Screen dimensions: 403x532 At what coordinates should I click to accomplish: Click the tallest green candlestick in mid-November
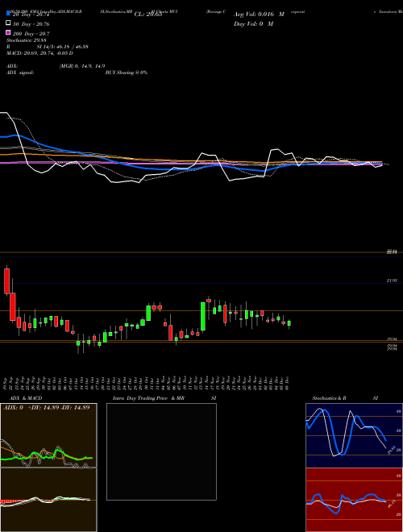click(203, 316)
